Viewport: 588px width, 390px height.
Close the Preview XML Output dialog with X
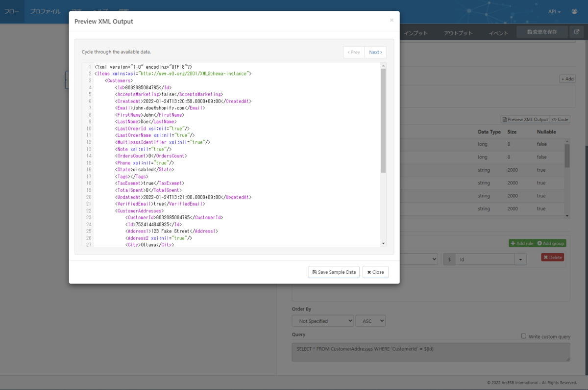pyautogui.click(x=392, y=20)
